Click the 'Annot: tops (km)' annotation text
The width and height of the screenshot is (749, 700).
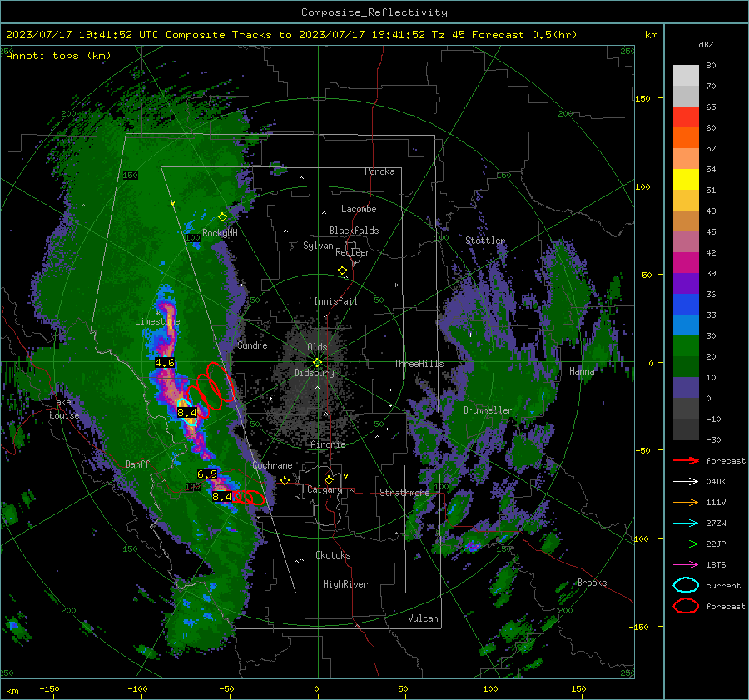point(58,56)
